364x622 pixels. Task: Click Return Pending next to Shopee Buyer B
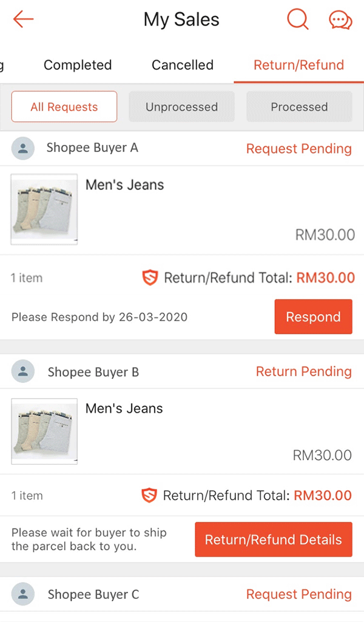pyautogui.click(x=304, y=371)
